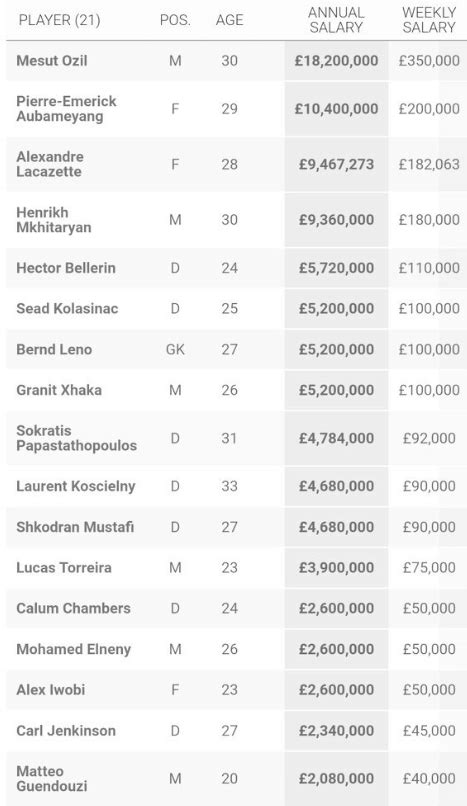Select the WEEKLY SALARY column header
The height and width of the screenshot is (806, 467).
tap(429, 20)
